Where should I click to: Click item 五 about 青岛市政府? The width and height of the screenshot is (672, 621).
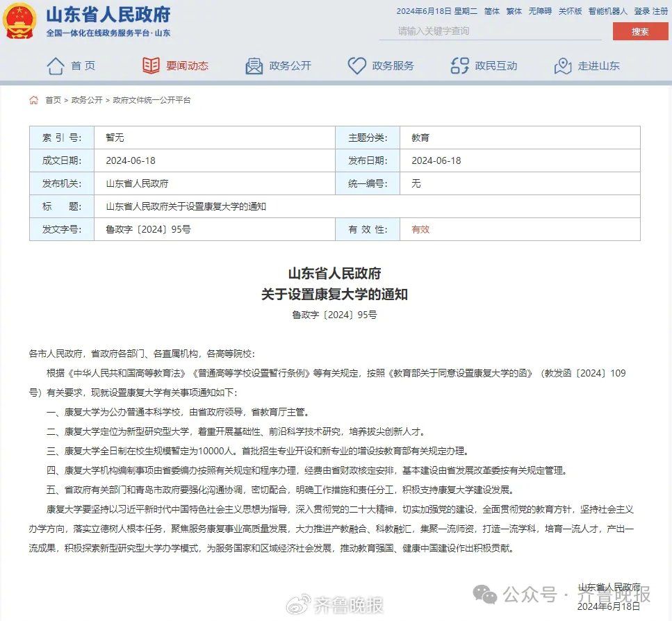coord(281,490)
